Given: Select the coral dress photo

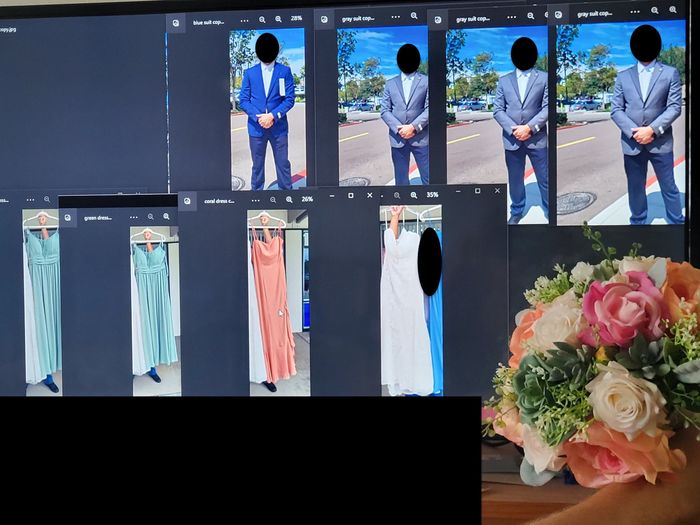Looking at the screenshot, I should pos(272,300).
